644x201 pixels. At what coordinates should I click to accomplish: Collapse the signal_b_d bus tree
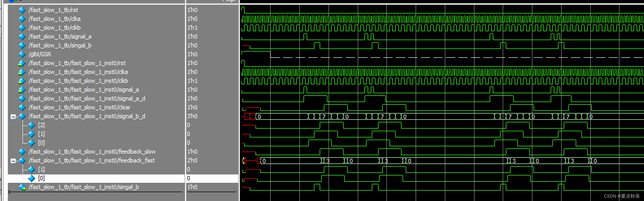coord(13,117)
